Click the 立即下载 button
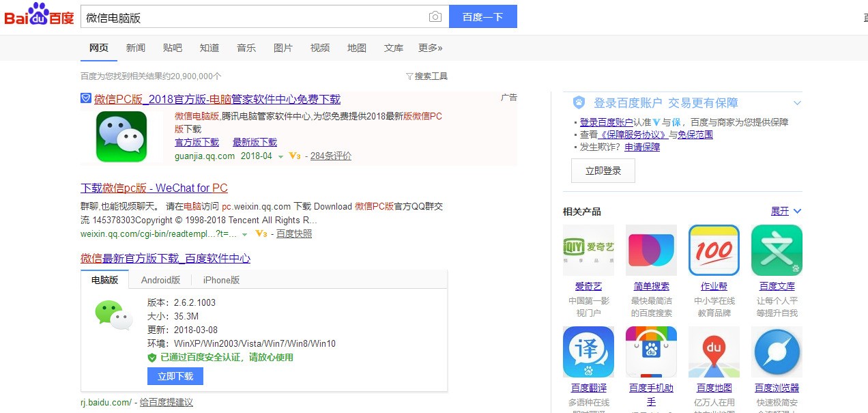 pyautogui.click(x=175, y=376)
